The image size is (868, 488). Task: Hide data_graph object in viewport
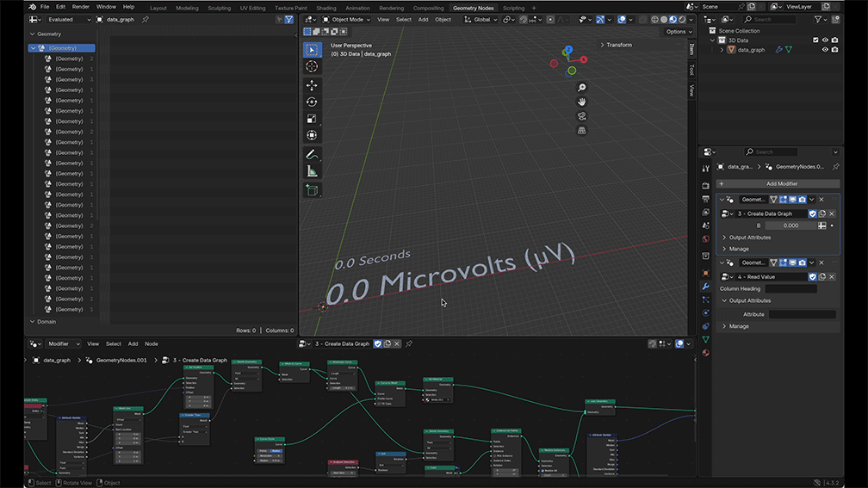(825, 50)
